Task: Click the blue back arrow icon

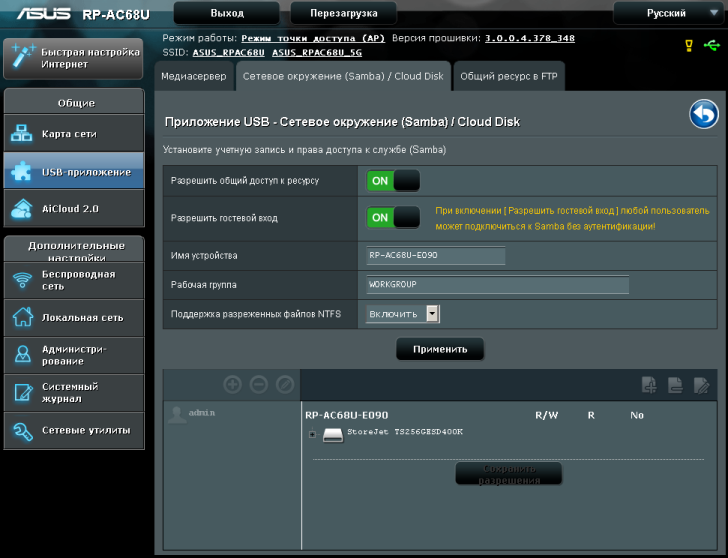Action: point(704,114)
